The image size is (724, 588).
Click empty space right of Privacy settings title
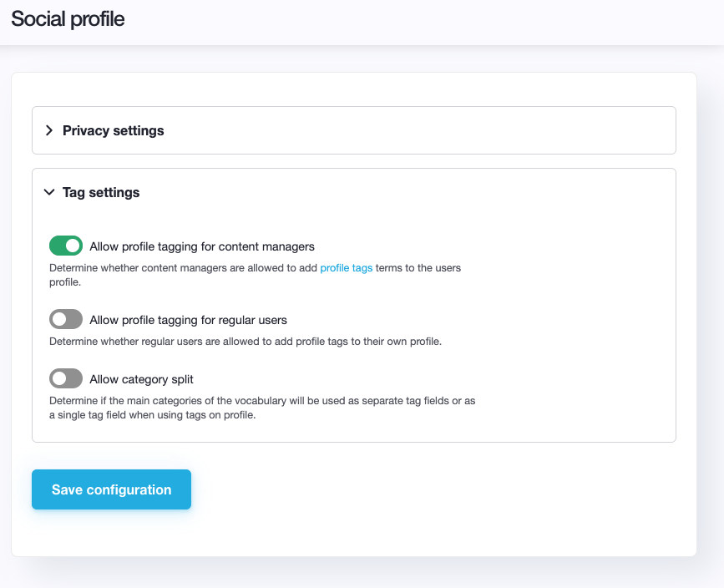click(418, 130)
